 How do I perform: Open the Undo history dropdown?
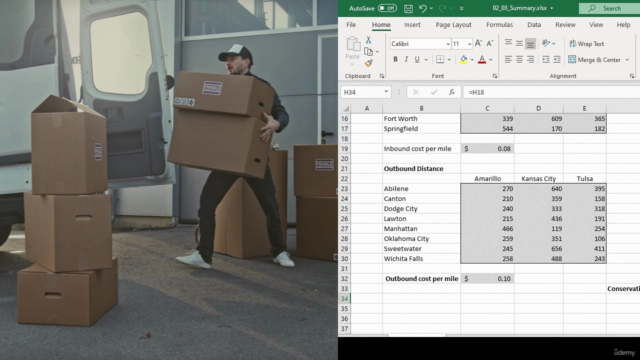[431, 9]
